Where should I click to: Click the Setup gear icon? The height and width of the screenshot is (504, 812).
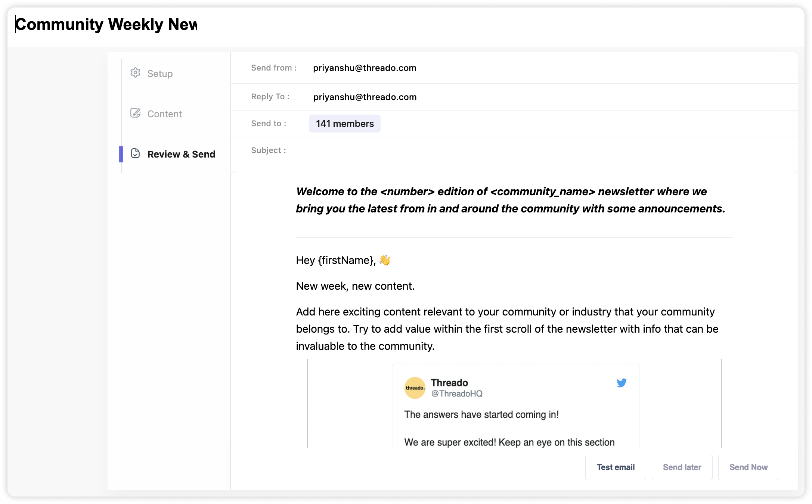(135, 73)
